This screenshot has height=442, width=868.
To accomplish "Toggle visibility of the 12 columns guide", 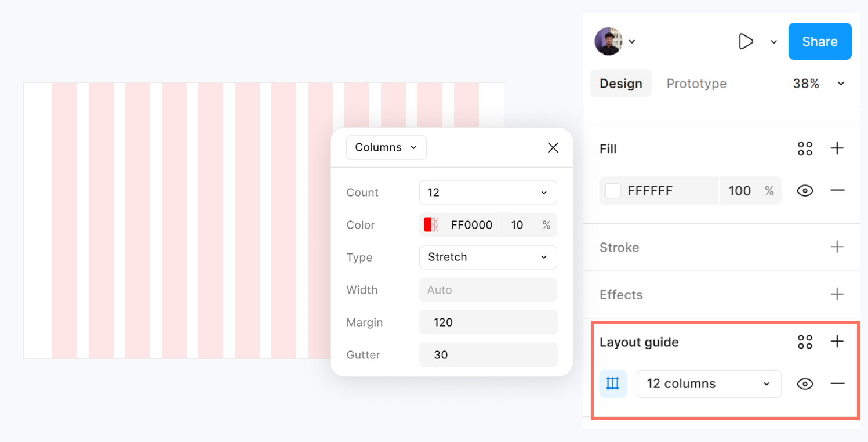I will [x=805, y=383].
